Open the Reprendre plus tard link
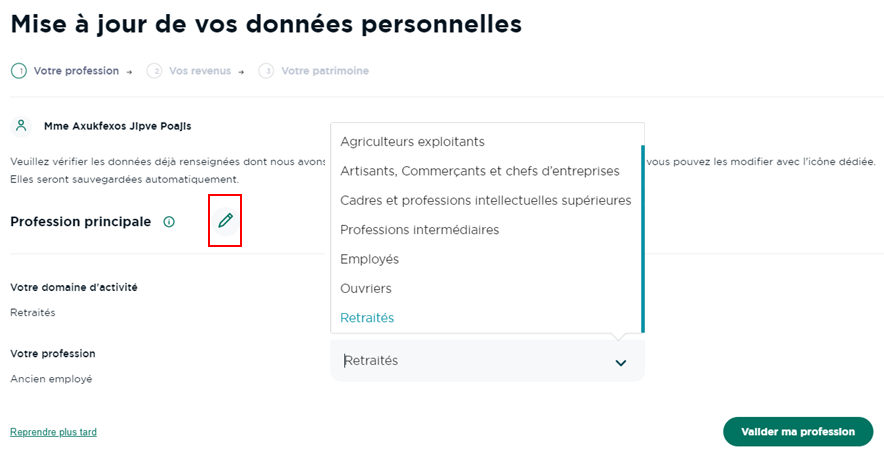Screen dimensions: 884x472 click(x=54, y=432)
